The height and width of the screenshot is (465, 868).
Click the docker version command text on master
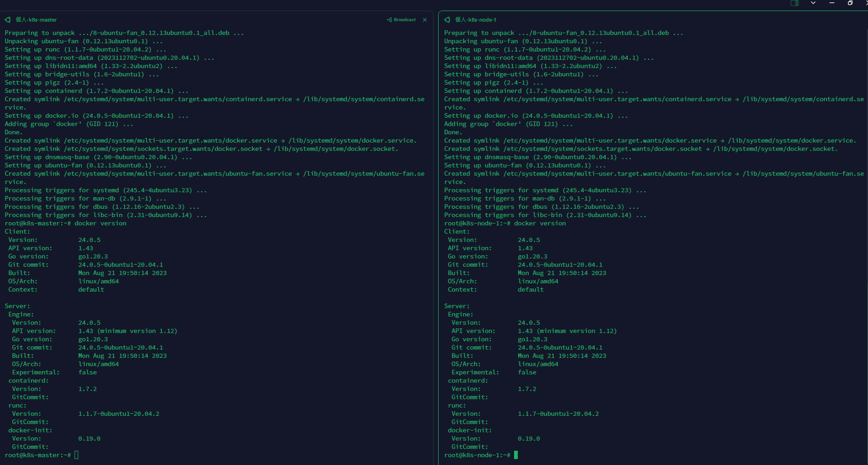(x=100, y=223)
